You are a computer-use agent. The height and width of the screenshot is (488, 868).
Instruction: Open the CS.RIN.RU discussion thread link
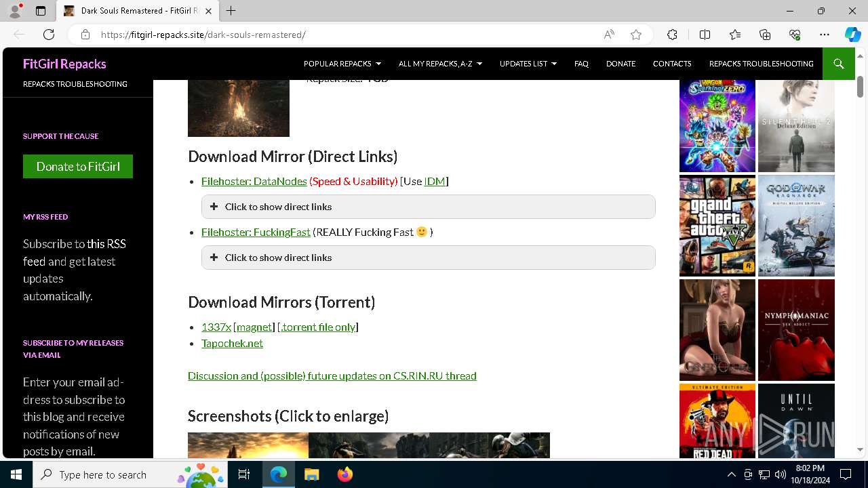(x=332, y=375)
